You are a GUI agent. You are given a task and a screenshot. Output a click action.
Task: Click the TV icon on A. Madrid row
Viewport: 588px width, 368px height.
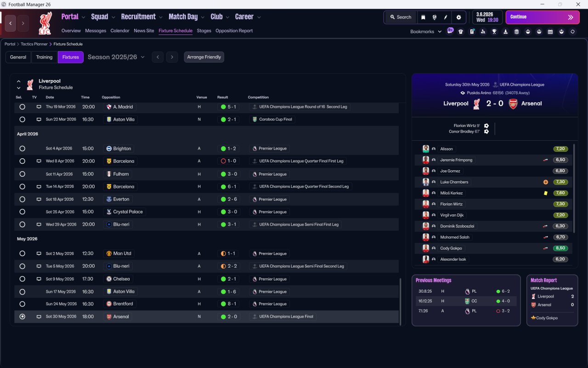[39, 107]
